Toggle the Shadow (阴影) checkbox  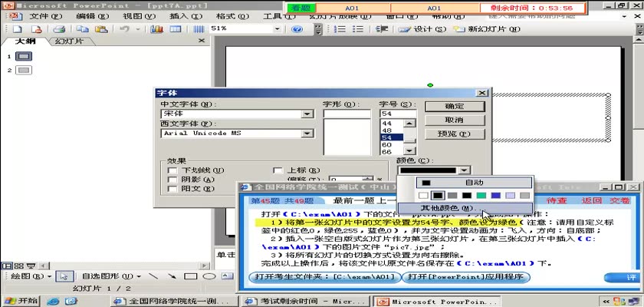pyautogui.click(x=173, y=180)
